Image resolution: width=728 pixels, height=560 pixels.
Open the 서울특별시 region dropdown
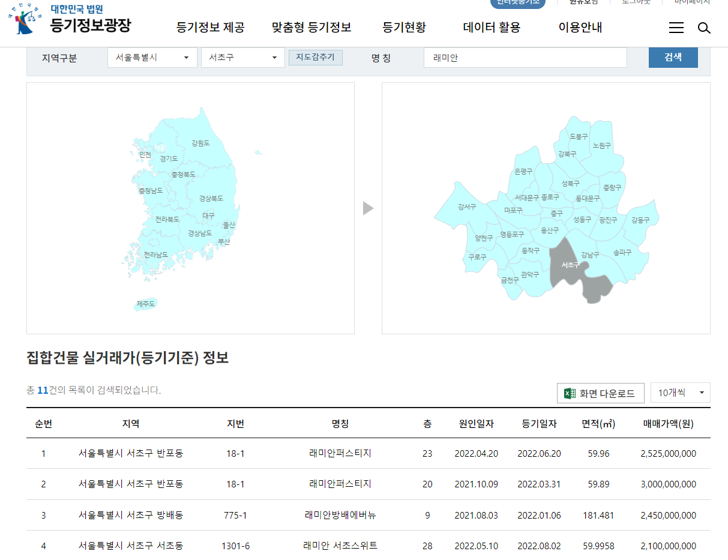(x=152, y=58)
